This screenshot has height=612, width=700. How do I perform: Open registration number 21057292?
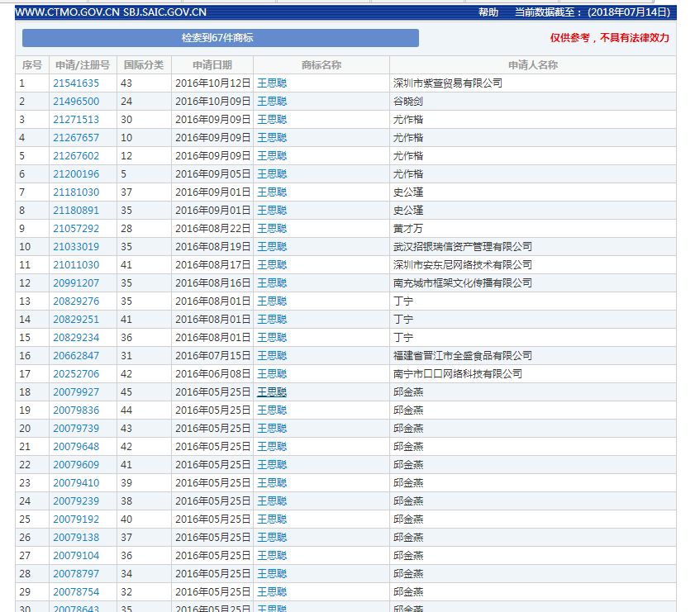click(x=76, y=229)
